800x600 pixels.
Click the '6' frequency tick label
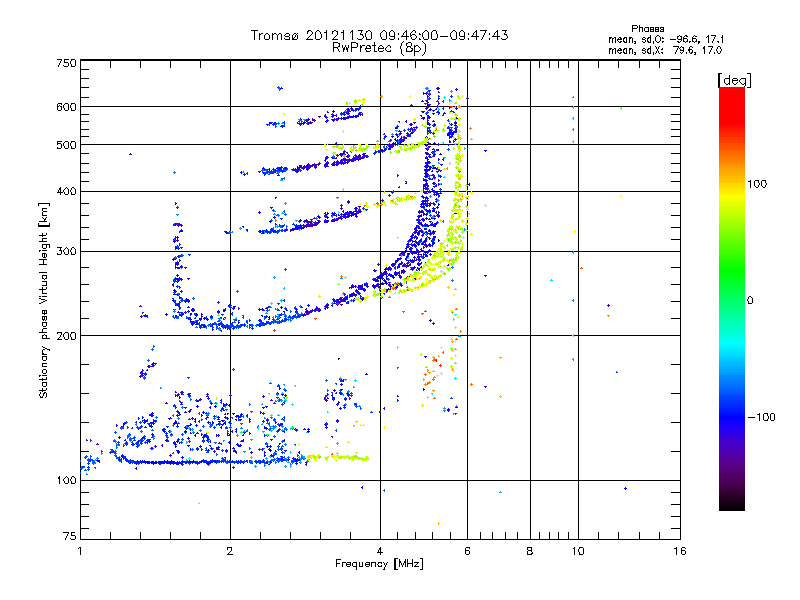coord(467,551)
